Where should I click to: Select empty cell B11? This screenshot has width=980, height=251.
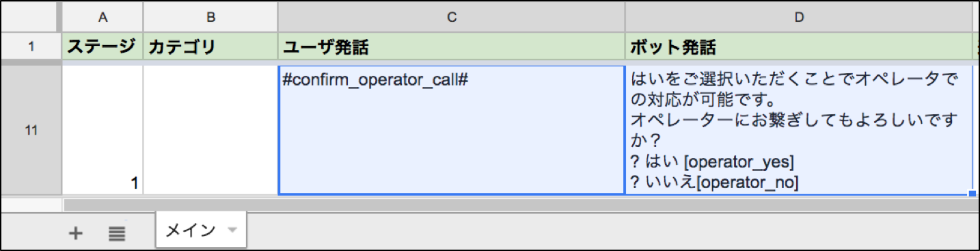[210, 130]
